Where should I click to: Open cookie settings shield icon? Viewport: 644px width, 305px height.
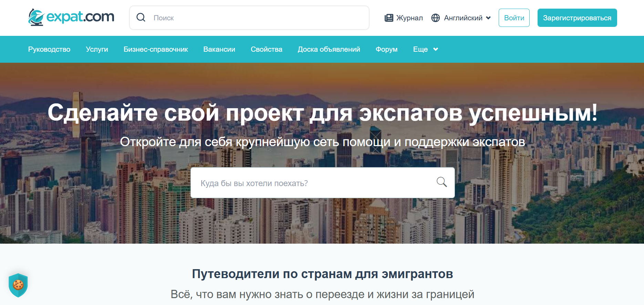coord(18,285)
